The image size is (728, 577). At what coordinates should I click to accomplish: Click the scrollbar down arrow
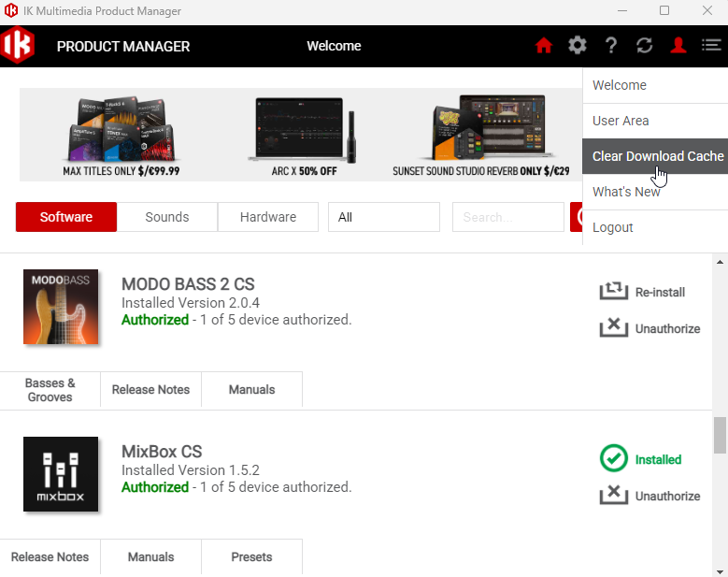[720, 572]
